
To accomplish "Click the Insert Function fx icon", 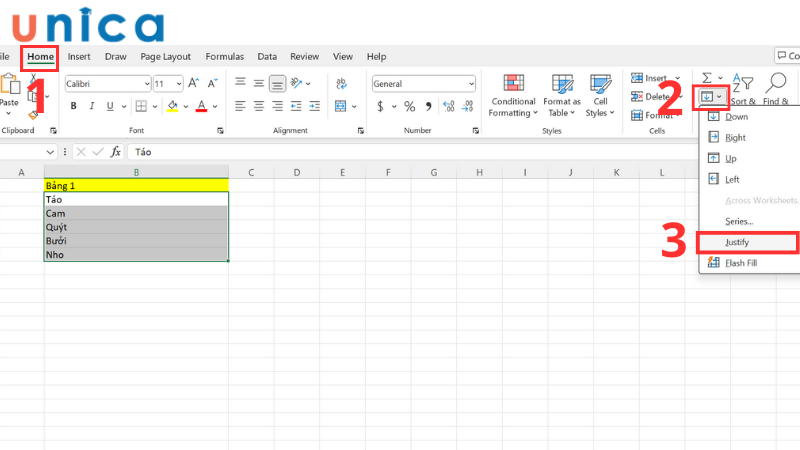I will (x=116, y=152).
